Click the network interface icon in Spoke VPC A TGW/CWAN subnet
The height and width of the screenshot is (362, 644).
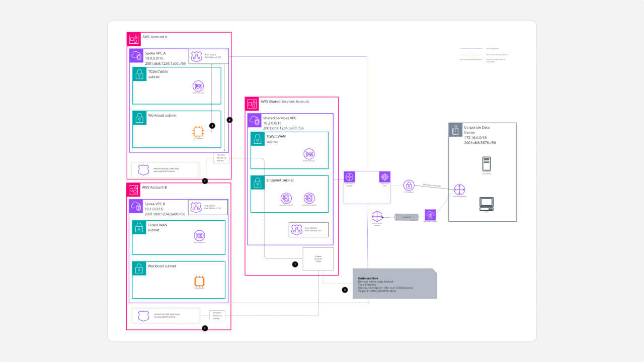(198, 85)
